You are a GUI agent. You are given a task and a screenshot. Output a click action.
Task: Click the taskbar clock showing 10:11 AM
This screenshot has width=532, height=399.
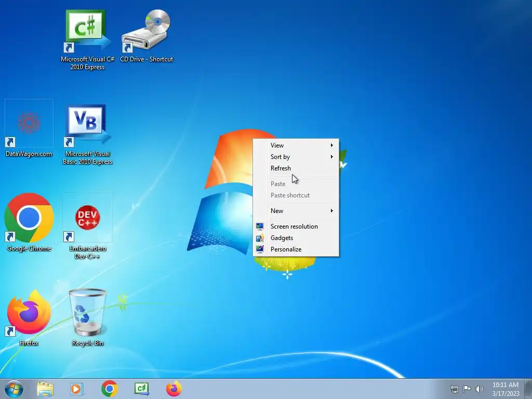pyautogui.click(x=506, y=389)
